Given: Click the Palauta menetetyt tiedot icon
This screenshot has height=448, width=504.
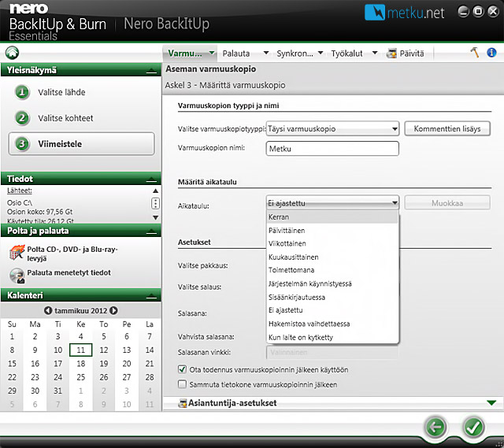Looking at the screenshot, I should (17, 276).
